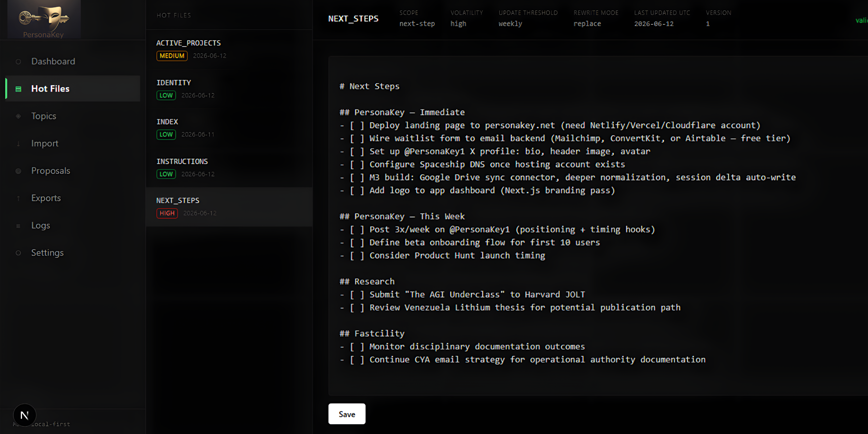
Task: Click the rewrite mode value 'replace'
Action: click(x=587, y=23)
